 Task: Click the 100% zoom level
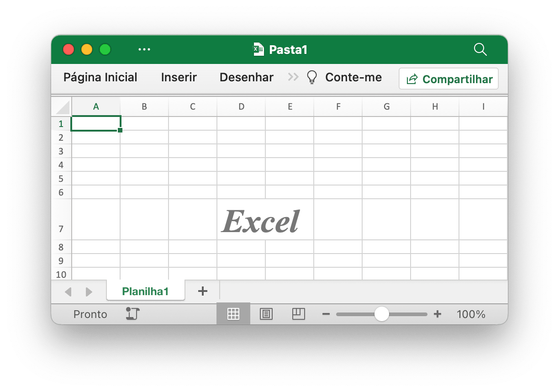[x=471, y=314]
